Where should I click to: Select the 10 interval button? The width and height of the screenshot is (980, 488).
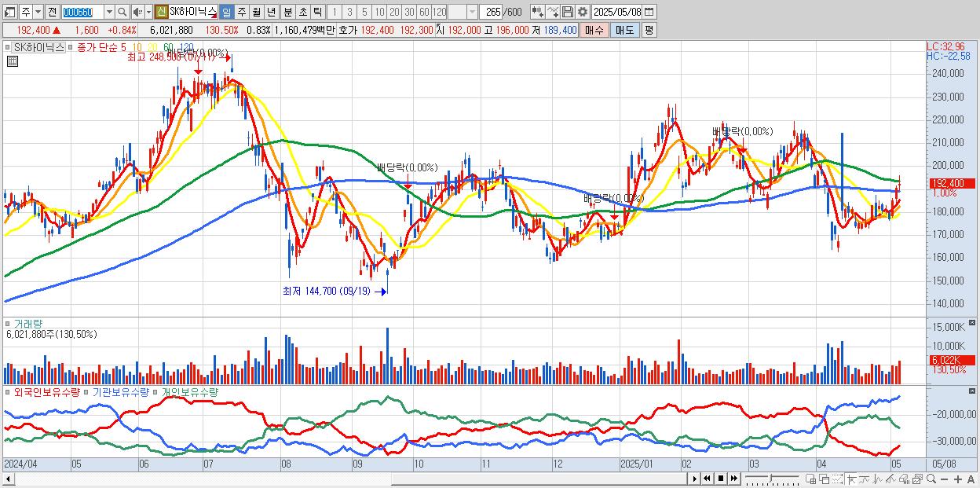click(378, 12)
